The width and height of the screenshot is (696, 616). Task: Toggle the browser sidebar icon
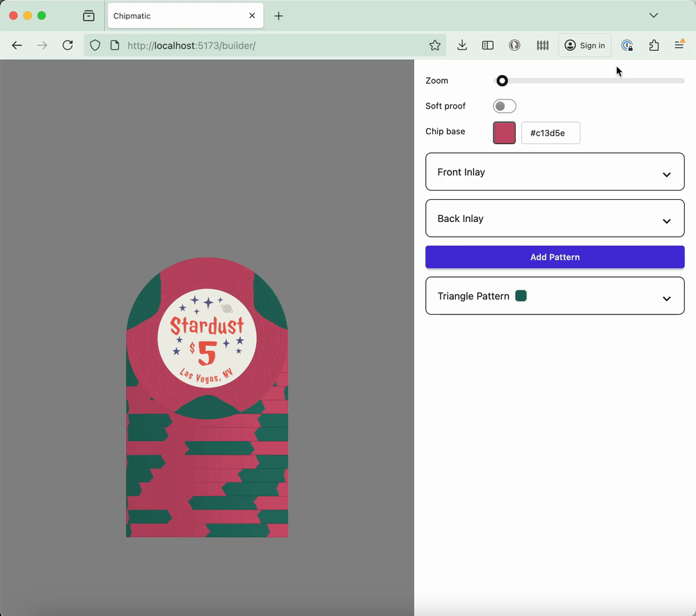[488, 45]
